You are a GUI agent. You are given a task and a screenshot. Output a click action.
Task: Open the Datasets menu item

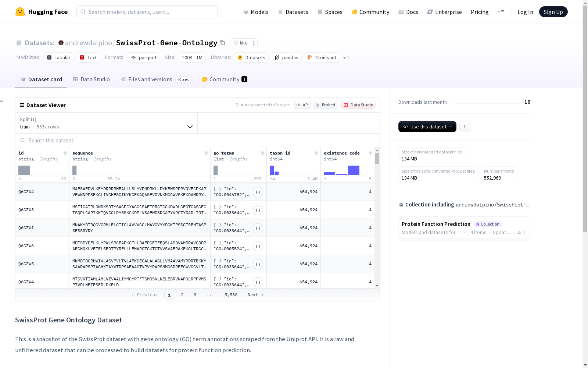coord(293,12)
